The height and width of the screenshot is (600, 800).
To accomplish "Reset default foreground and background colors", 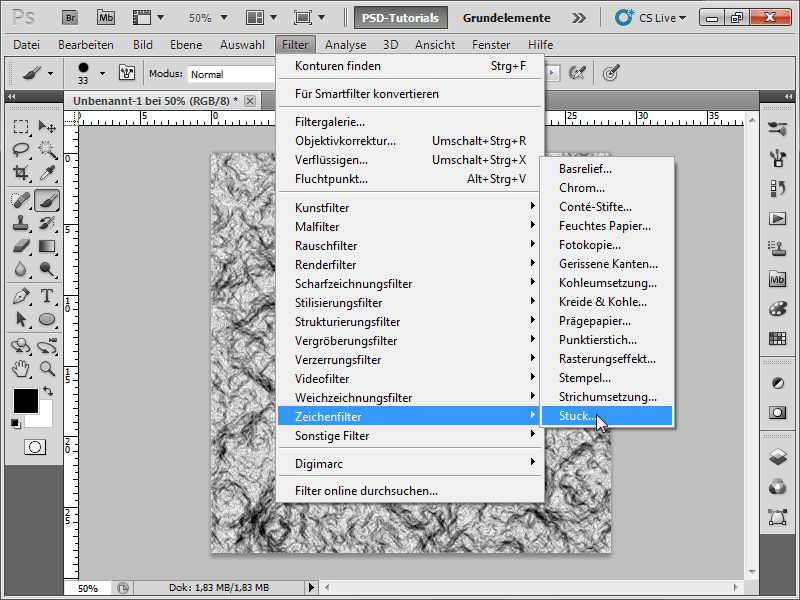I will click(x=16, y=424).
